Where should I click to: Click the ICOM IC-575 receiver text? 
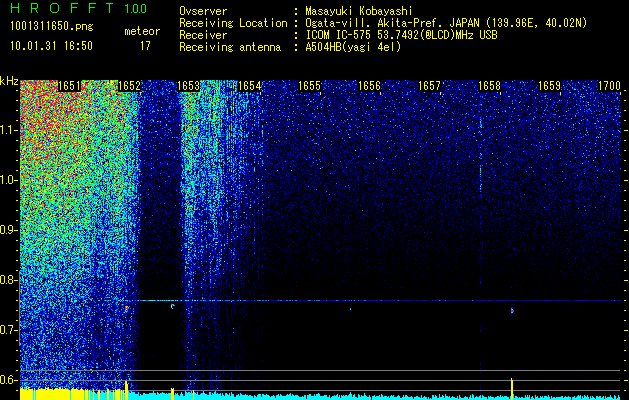[401, 35]
